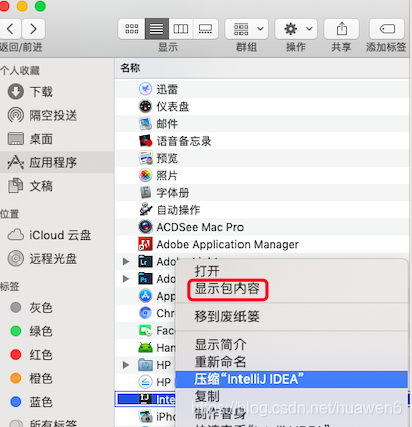Select the FaceTime app icon
The height and width of the screenshot is (427, 412).
click(145, 331)
